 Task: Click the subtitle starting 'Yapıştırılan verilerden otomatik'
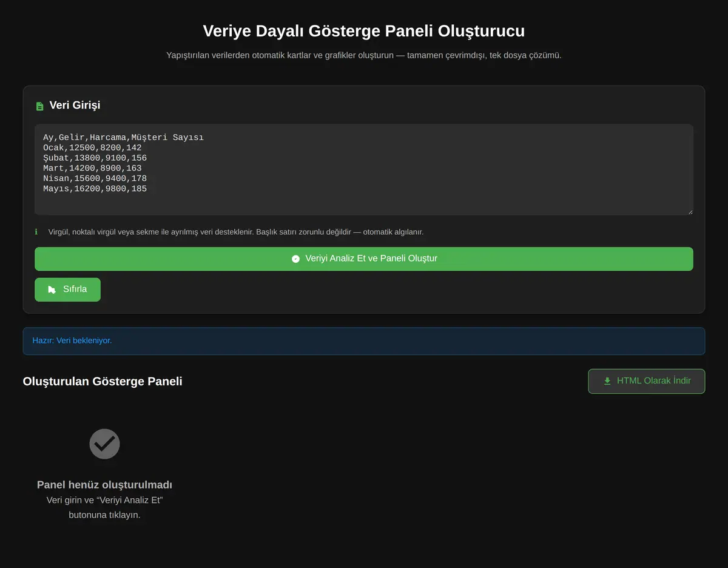coord(364,55)
